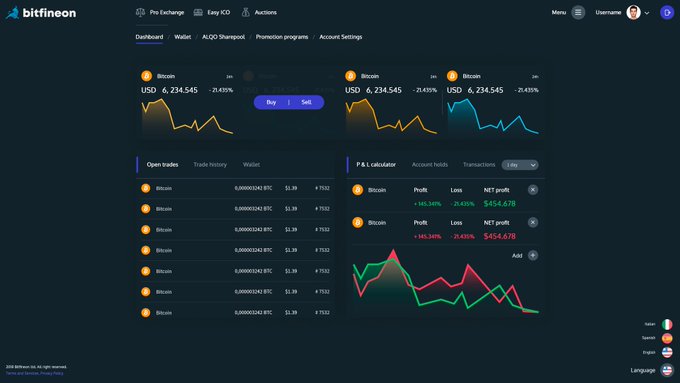Click the Add plus icon
This screenshot has width=680, height=383.
click(533, 255)
